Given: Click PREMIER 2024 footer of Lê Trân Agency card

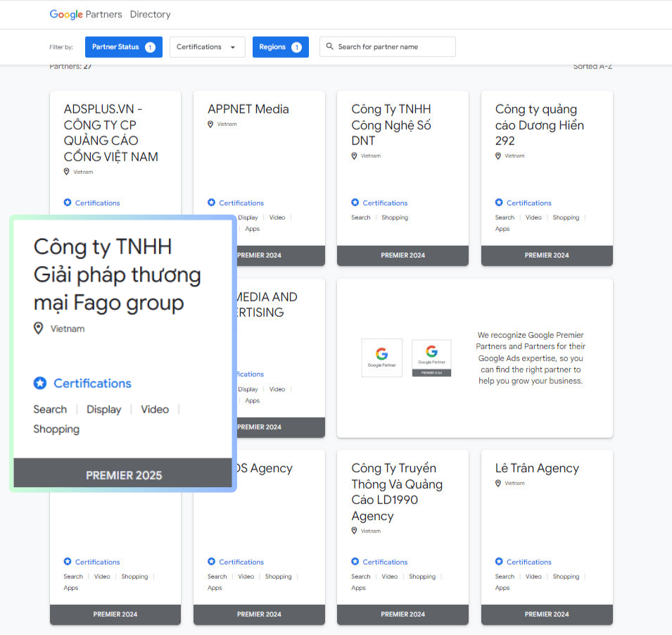Looking at the screenshot, I should pos(547,615).
